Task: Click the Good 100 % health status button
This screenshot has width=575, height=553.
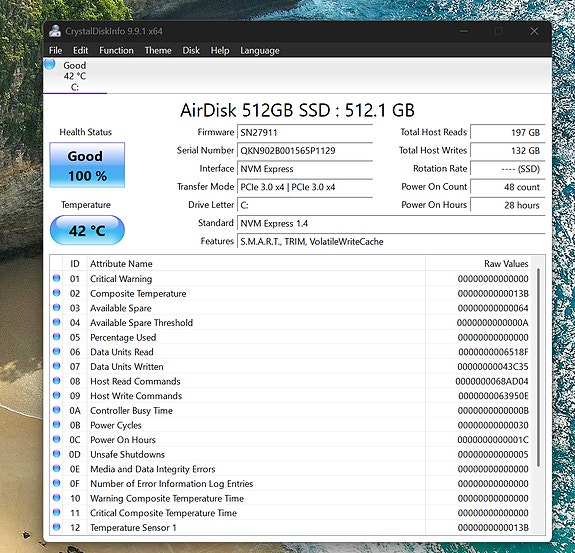Action: [x=87, y=165]
